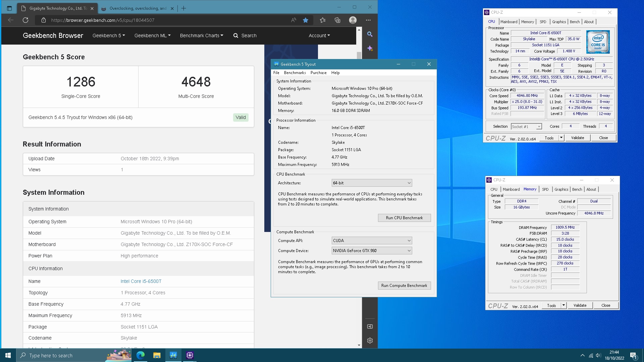Image resolution: width=644 pixels, height=362 pixels.
Task: Open the Purchase menu
Action: tap(319, 73)
